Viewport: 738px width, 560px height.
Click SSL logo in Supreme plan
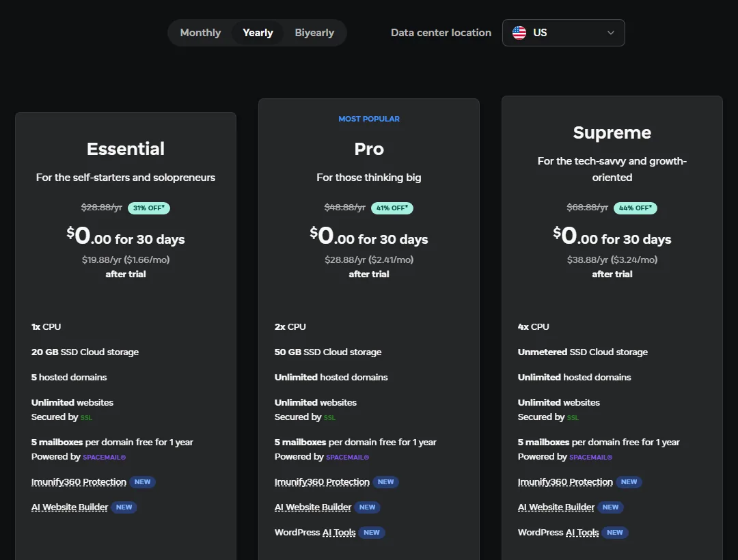[573, 417]
